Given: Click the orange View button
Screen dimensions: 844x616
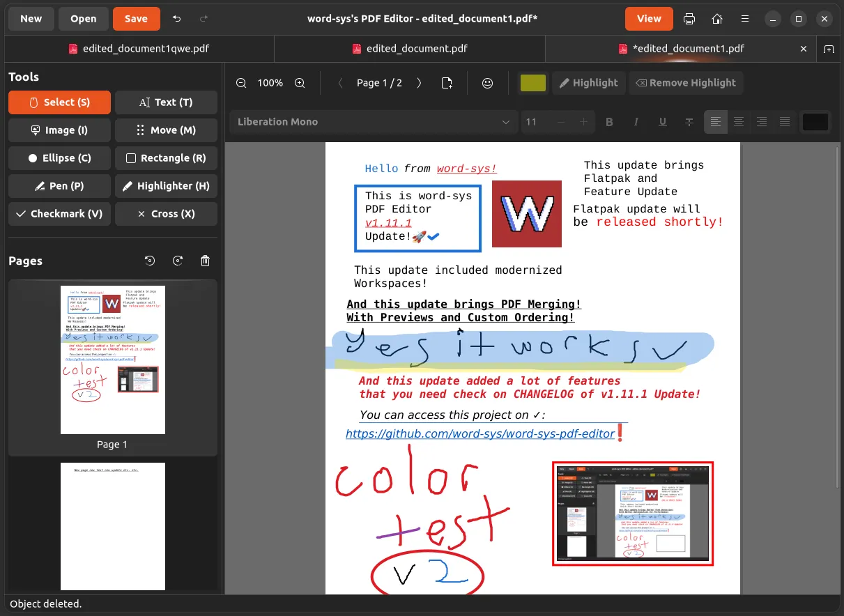Looking at the screenshot, I should 649,19.
